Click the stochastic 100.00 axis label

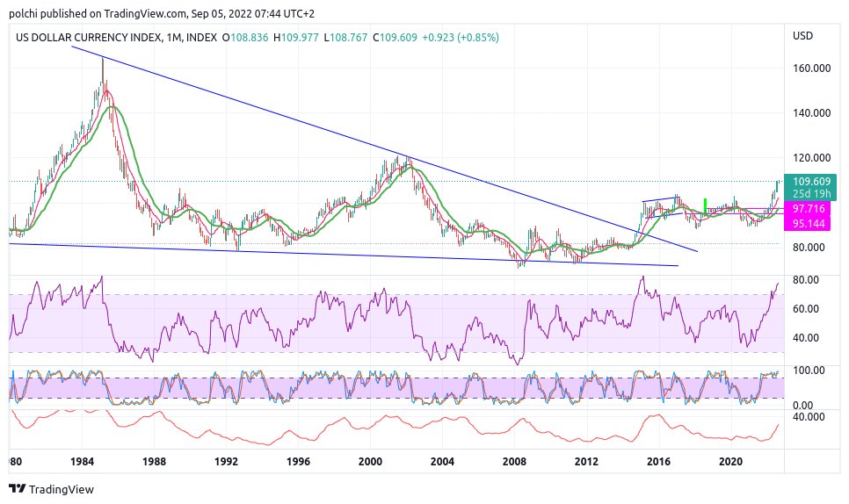(809, 371)
